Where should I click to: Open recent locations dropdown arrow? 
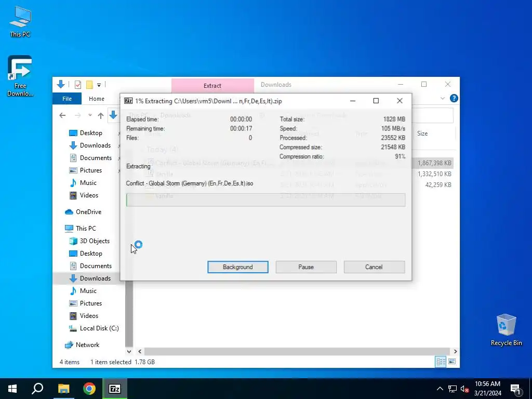click(x=90, y=115)
